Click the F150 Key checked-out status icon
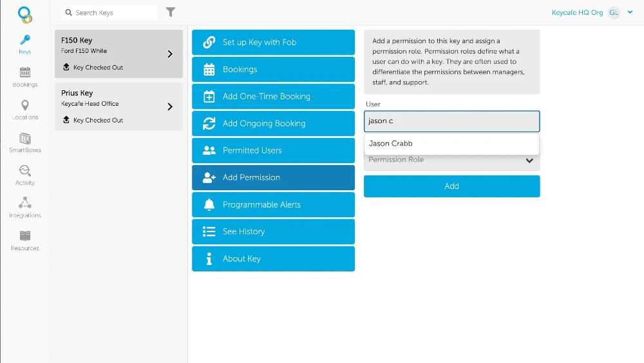Image resolution: width=644 pixels, height=363 pixels. click(66, 67)
